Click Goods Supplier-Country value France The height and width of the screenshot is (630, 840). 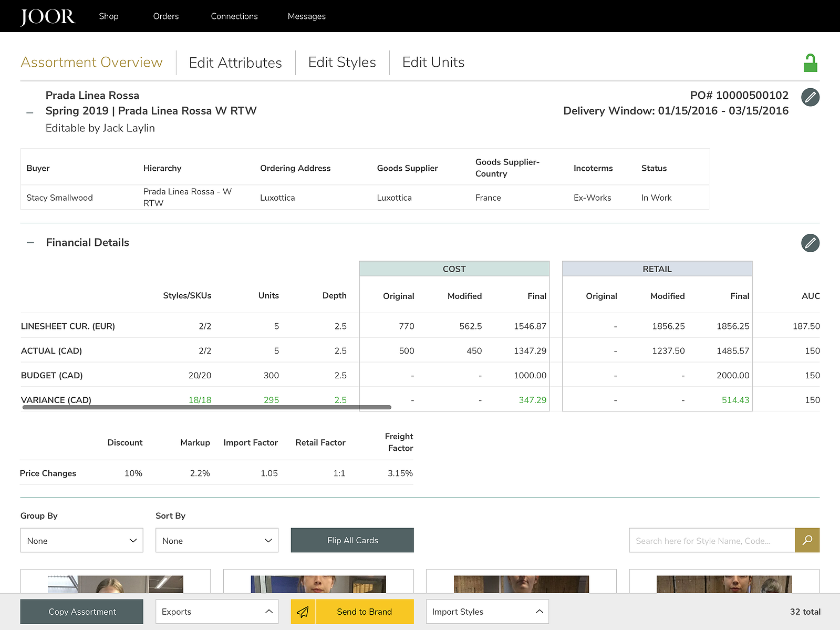coord(488,198)
